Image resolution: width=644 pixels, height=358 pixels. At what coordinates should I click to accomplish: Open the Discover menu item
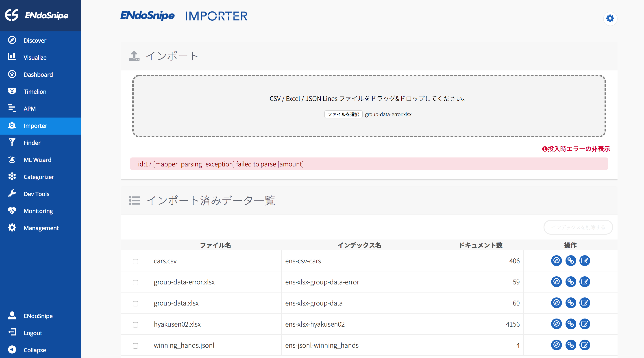click(40, 40)
